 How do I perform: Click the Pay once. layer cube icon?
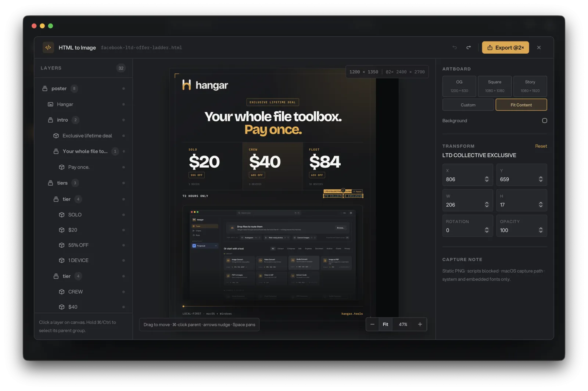(x=62, y=167)
